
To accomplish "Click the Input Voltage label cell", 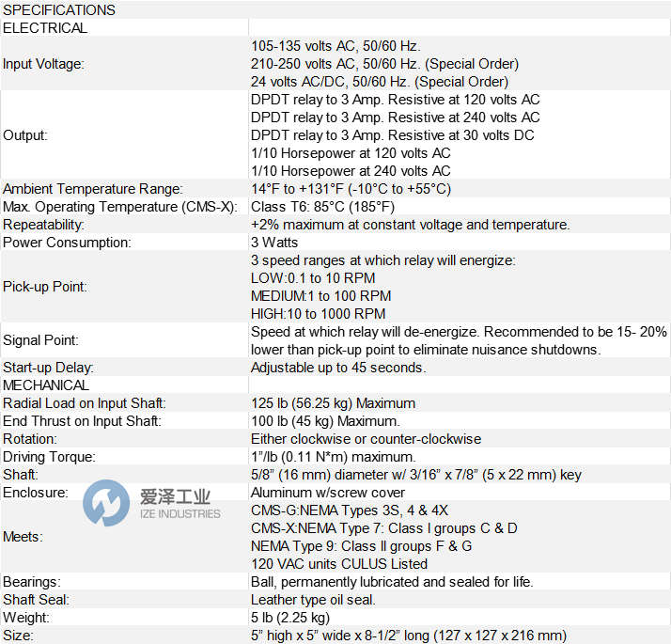I will point(43,64).
